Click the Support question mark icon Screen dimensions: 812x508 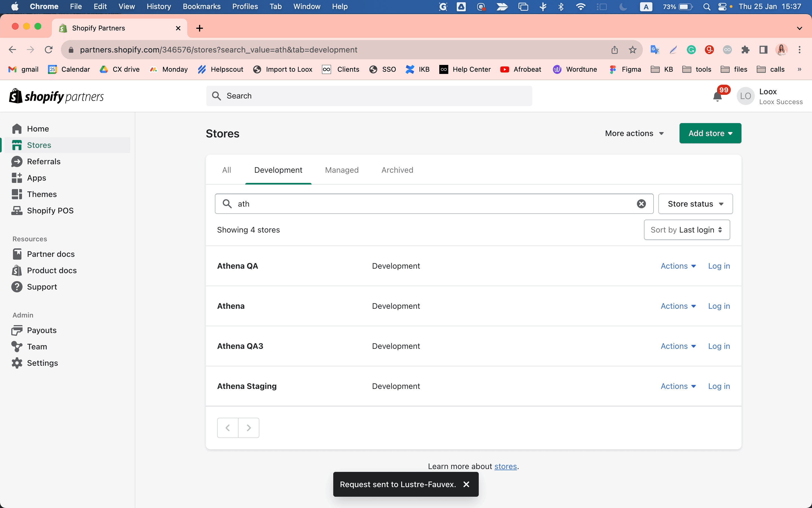click(x=17, y=287)
